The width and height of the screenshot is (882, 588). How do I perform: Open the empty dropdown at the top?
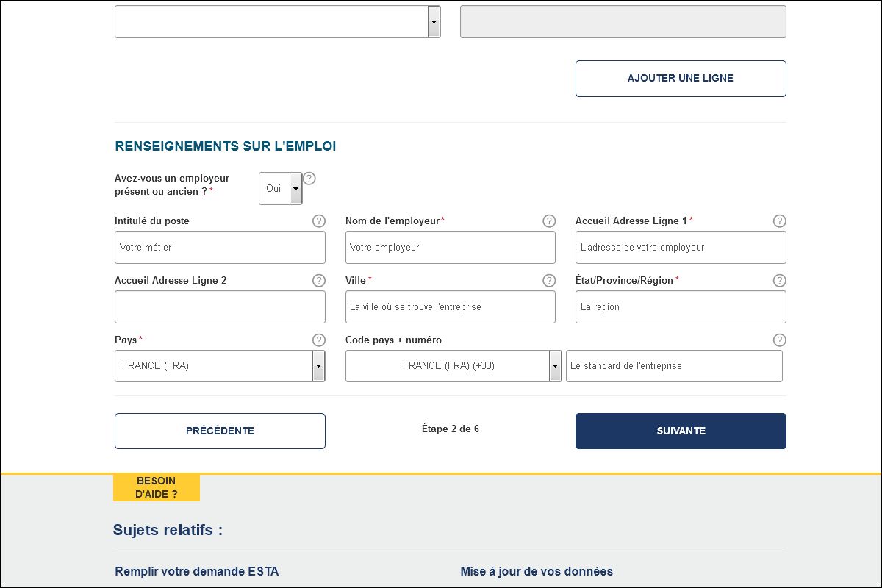click(277, 22)
